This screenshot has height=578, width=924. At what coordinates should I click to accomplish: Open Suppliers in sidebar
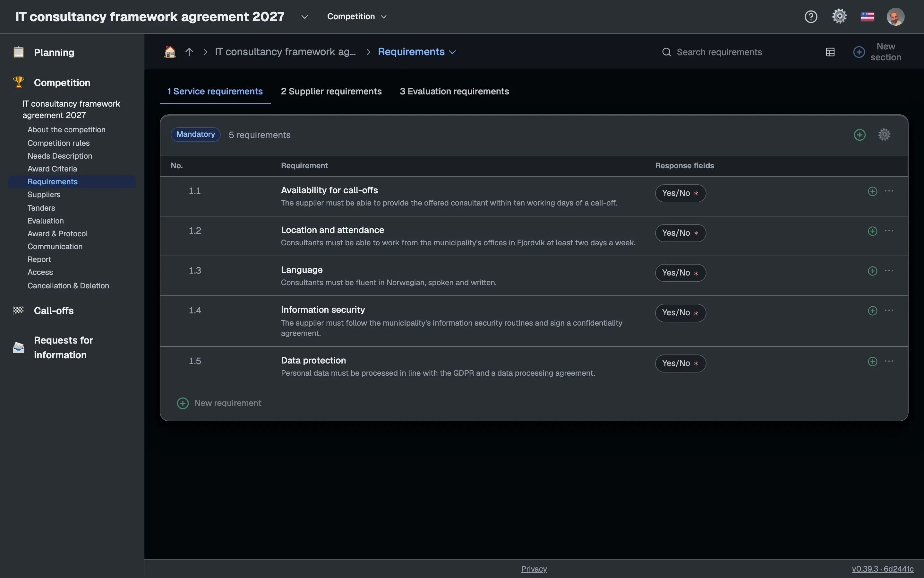44,195
